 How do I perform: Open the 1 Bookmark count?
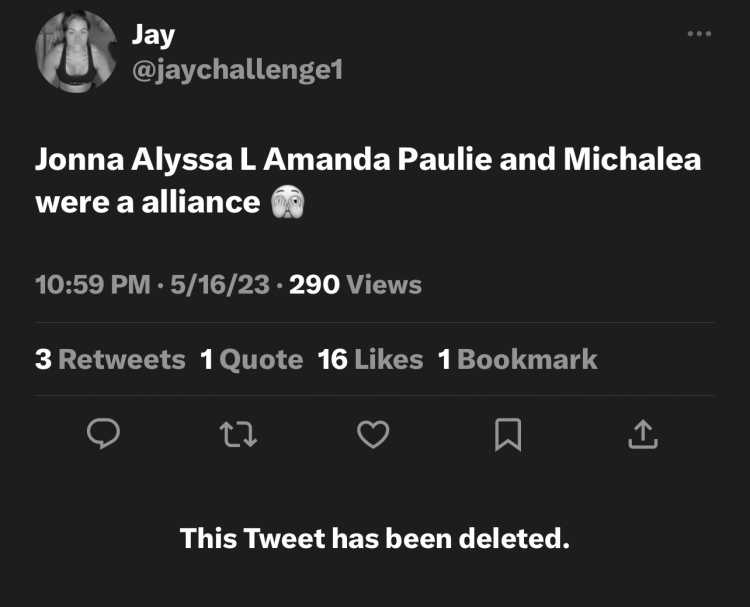click(x=518, y=359)
